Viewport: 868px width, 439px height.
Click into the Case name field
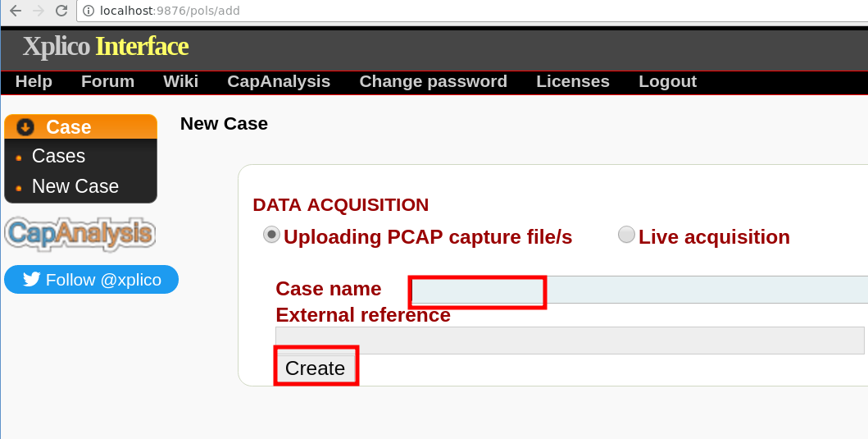639,290
